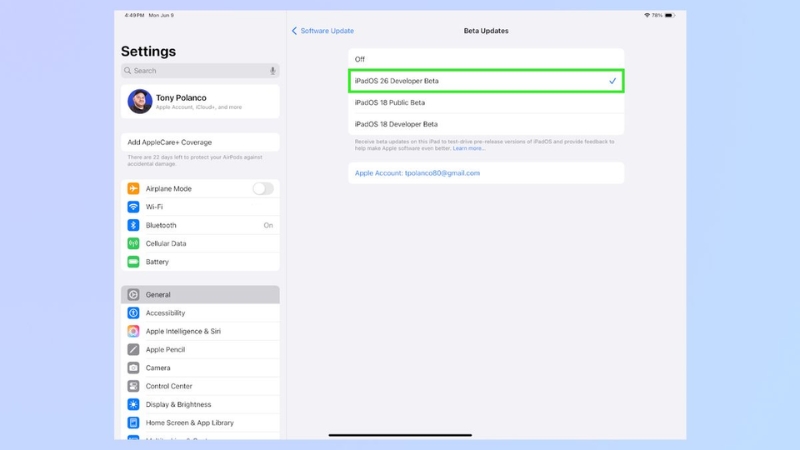Tap the time 4:49 PM in status bar

[134, 15]
